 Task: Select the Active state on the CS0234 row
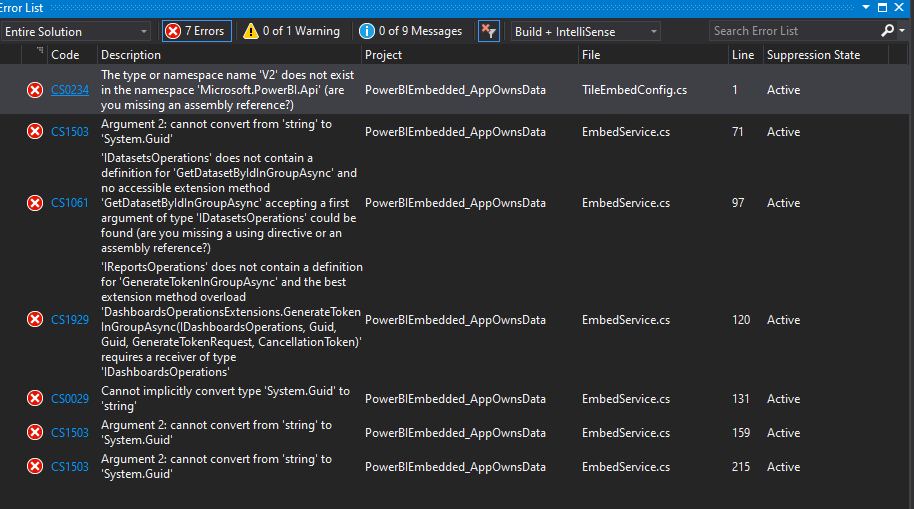pos(783,90)
